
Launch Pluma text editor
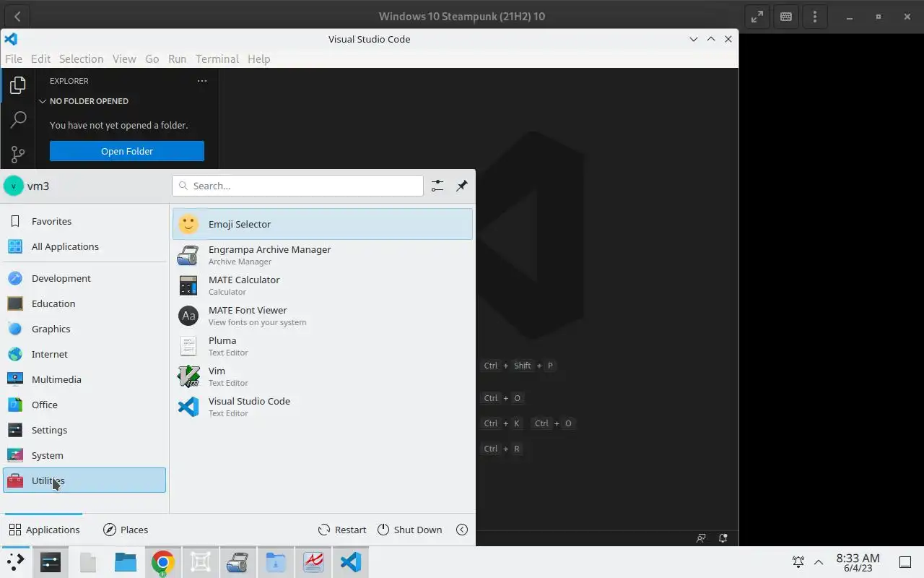(323, 346)
